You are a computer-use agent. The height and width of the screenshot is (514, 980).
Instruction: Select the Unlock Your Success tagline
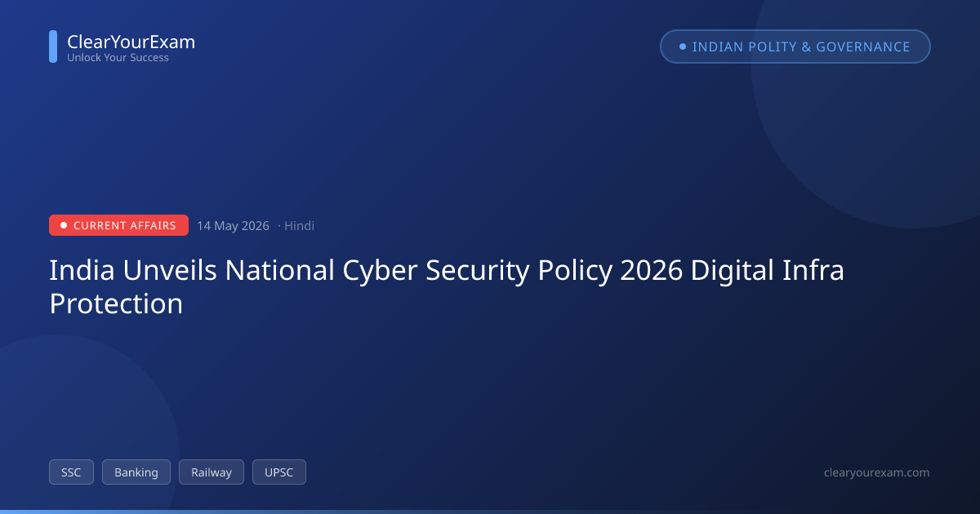coord(118,58)
